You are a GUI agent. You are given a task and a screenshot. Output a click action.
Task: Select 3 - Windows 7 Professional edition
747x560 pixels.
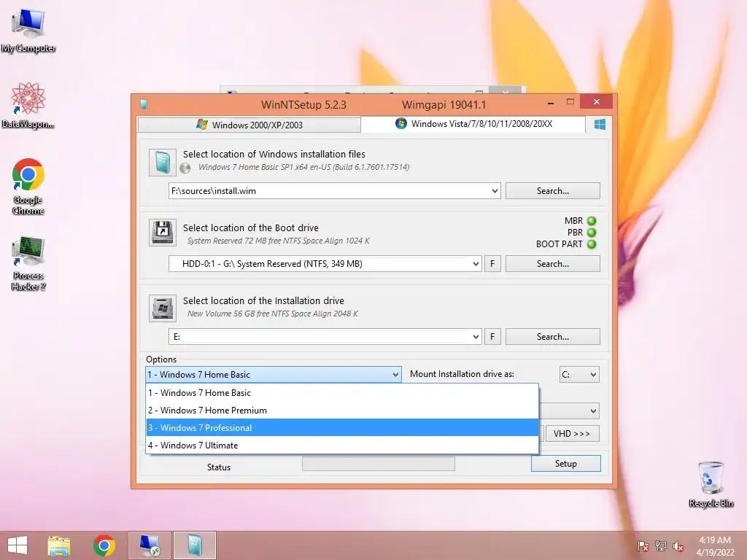(x=342, y=427)
